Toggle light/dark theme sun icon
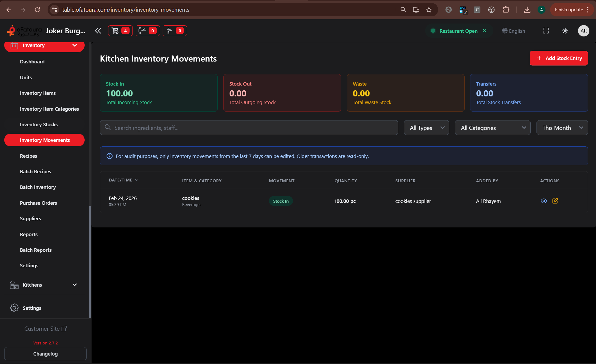The image size is (596, 364). pos(565,31)
